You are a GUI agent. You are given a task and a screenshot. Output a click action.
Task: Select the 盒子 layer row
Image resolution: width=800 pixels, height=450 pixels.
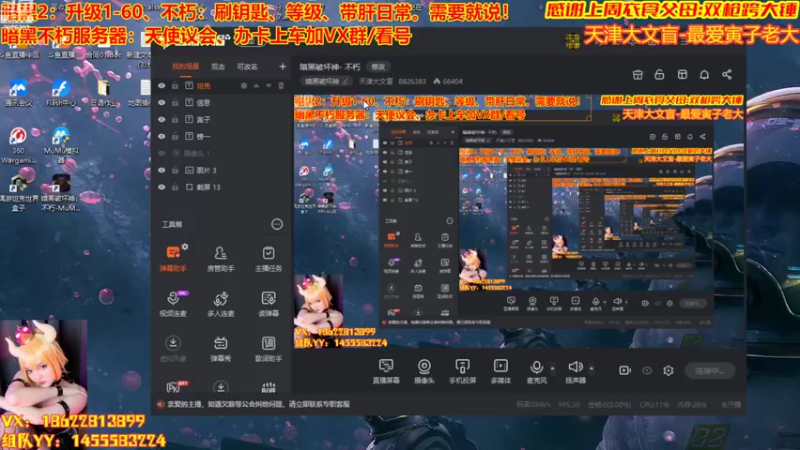pyautogui.click(x=222, y=119)
